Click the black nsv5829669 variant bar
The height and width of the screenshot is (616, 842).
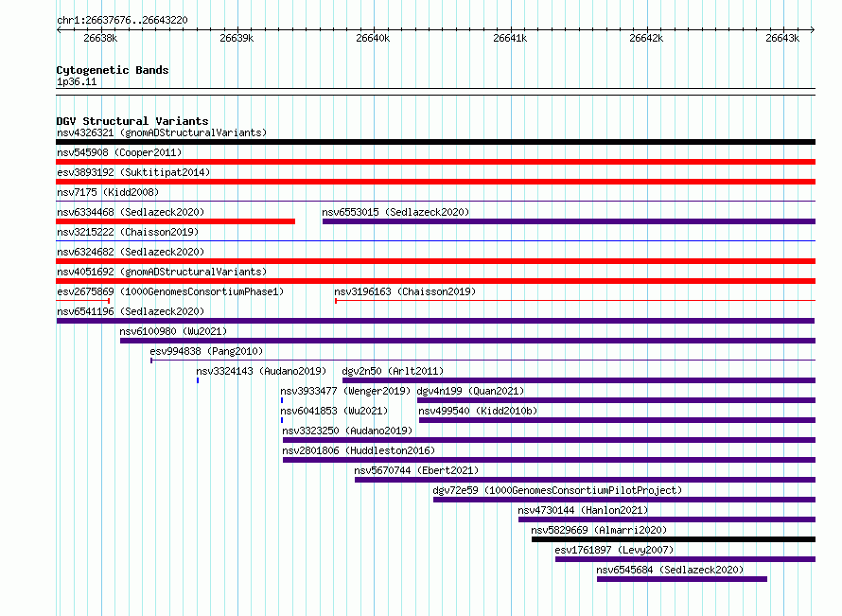pyautogui.click(x=674, y=539)
